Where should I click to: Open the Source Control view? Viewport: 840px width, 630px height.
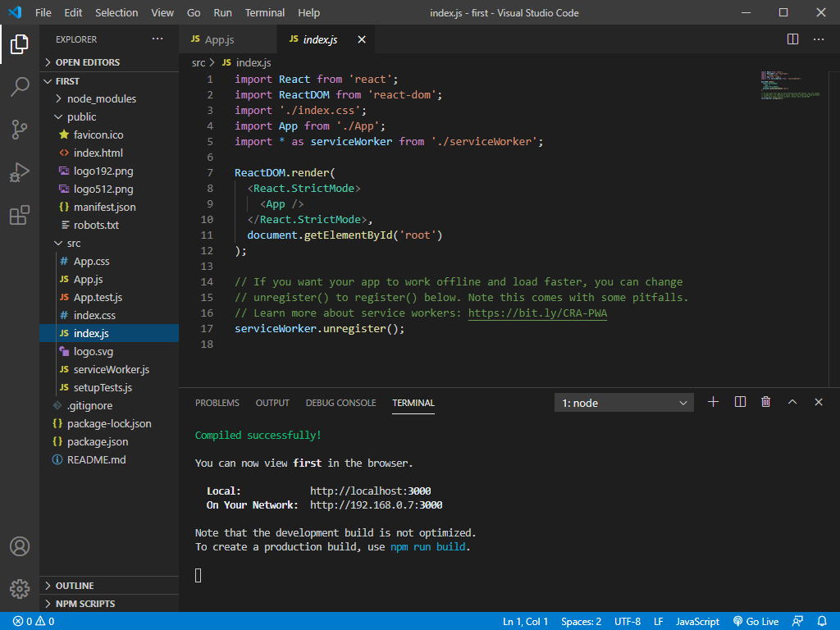pos(20,130)
